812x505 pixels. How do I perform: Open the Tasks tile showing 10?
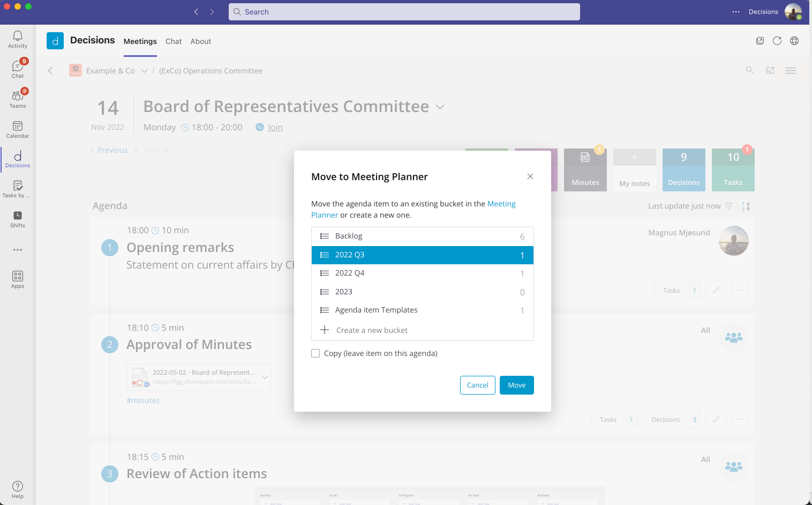coord(733,170)
